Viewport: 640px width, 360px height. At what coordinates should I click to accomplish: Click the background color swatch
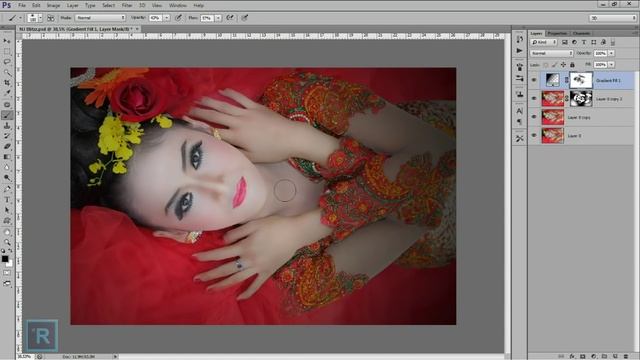click(9, 264)
